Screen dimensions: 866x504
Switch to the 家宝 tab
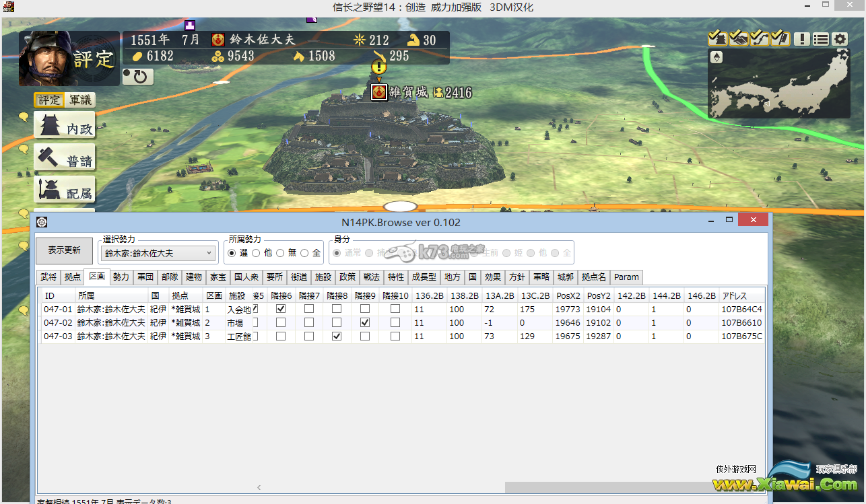click(x=218, y=277)
